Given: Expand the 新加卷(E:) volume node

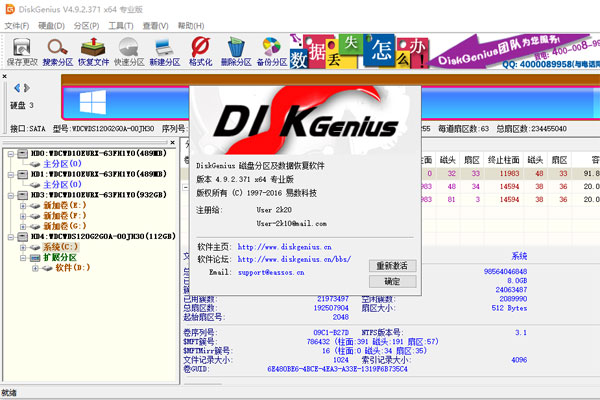Looking at the screenshot, I should (23, 207).
